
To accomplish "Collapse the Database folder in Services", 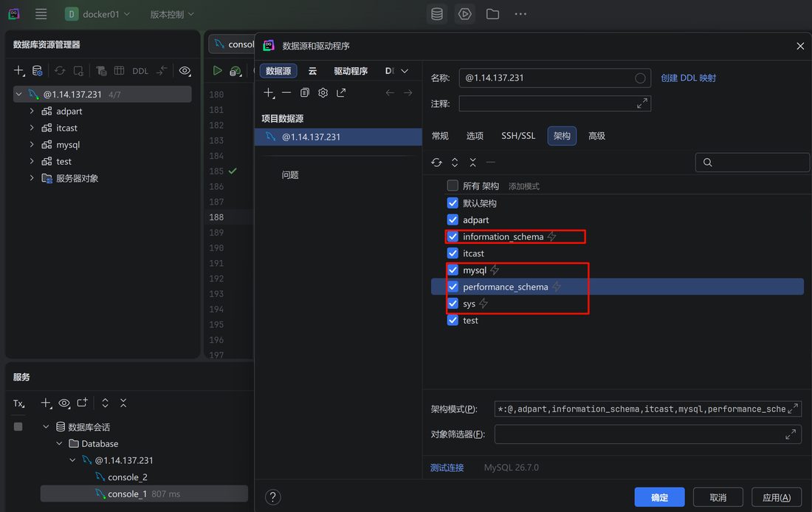I will pos(59,443).
